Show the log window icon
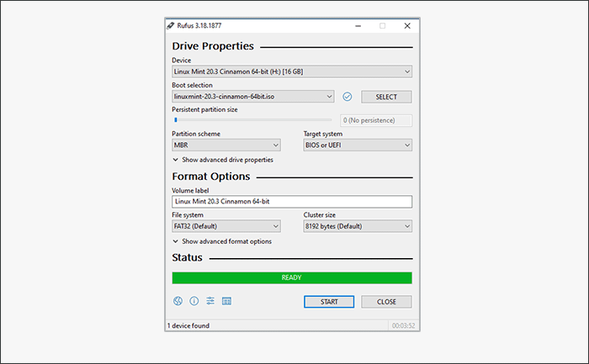 point(226,301)
